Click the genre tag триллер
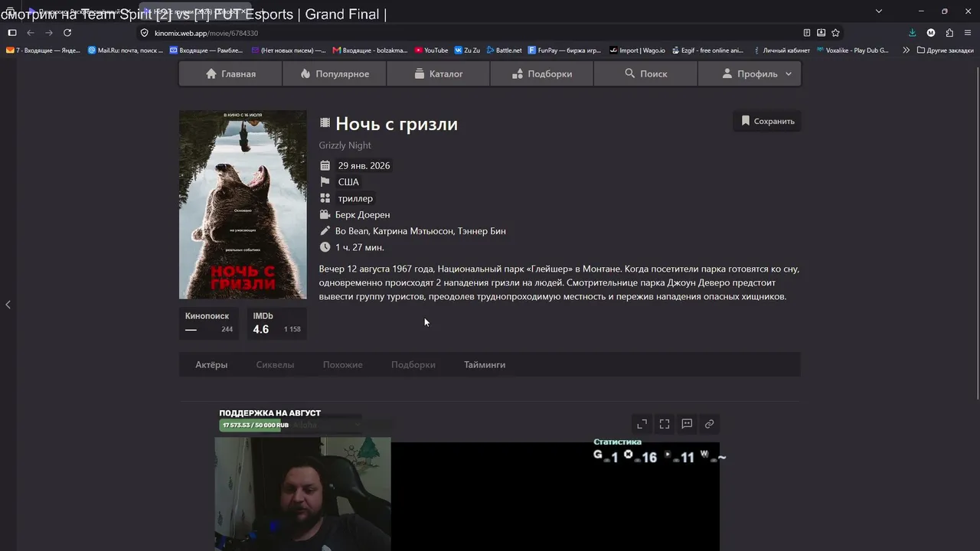Image resolution: width=980 pixels, height=551 pixels. click(x=355, y=198)
